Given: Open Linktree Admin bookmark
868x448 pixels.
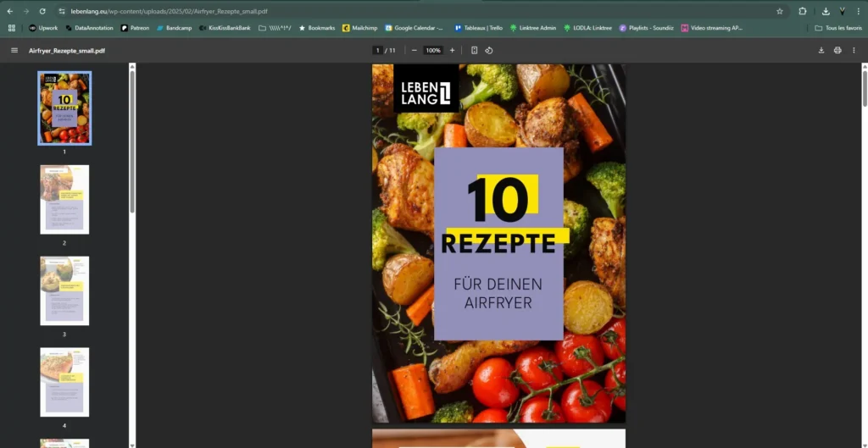Looking at the screenshot, I should [x=533, y=28].
